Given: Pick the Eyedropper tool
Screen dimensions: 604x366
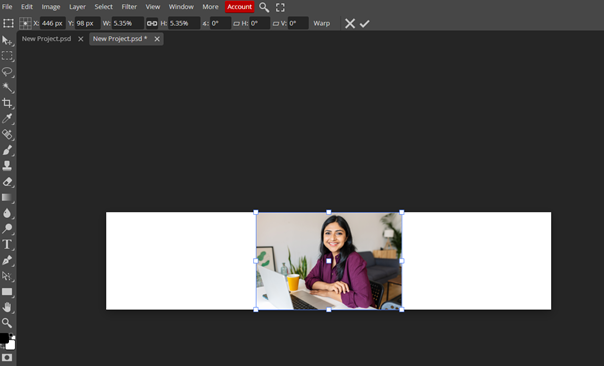Looking at the screenshot, I should (7, 119).
